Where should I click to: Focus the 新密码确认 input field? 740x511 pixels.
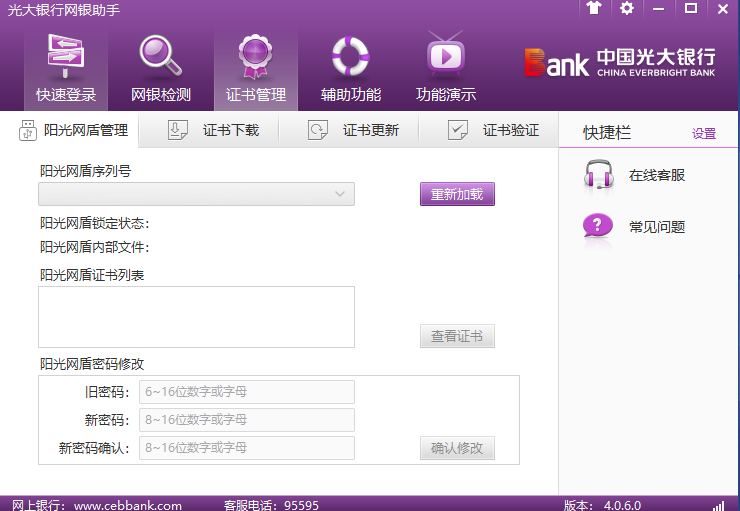click(247, 448)
